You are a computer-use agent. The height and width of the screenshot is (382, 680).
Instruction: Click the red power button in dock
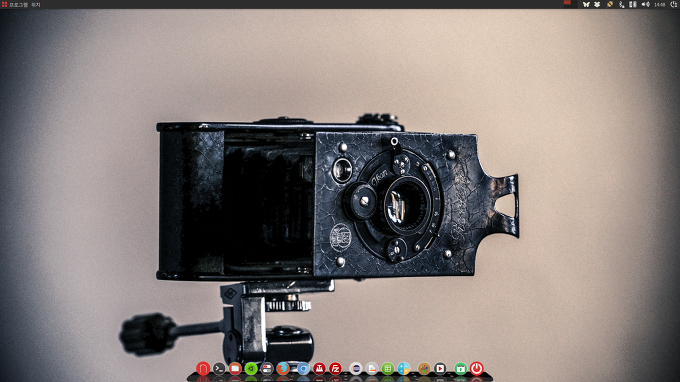pos(477,369)
